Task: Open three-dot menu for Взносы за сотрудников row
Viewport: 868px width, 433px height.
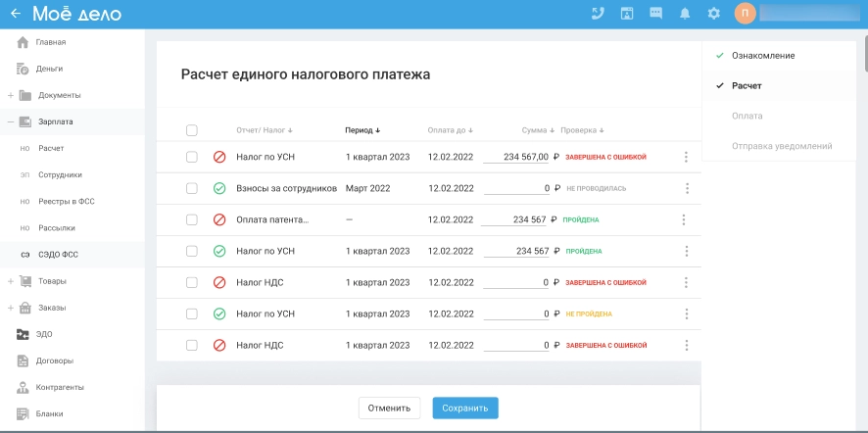Action: click(x=687, y=189)
